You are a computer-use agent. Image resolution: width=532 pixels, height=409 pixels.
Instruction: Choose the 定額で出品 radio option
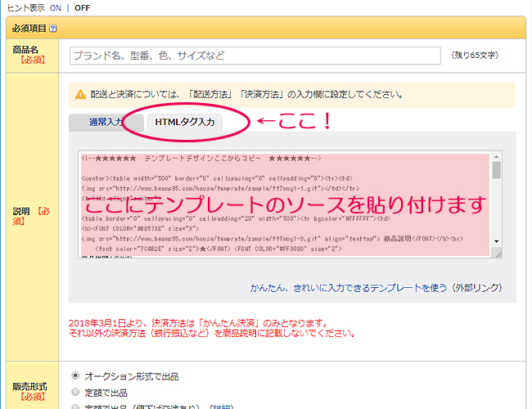[x=76, y=393]
